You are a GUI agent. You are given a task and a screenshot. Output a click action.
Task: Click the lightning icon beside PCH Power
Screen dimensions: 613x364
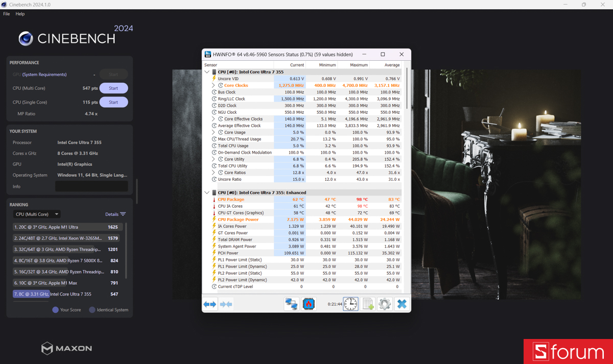[215, 253]
